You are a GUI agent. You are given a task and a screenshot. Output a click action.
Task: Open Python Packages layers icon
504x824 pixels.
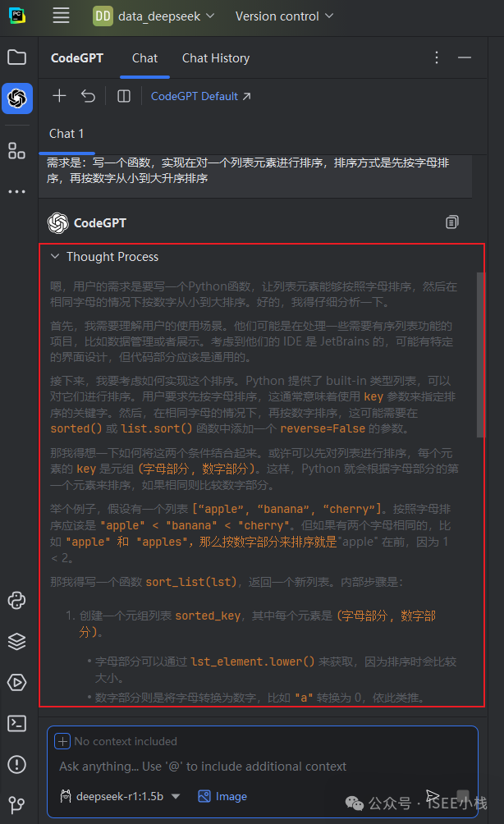[x=16, y=641]
